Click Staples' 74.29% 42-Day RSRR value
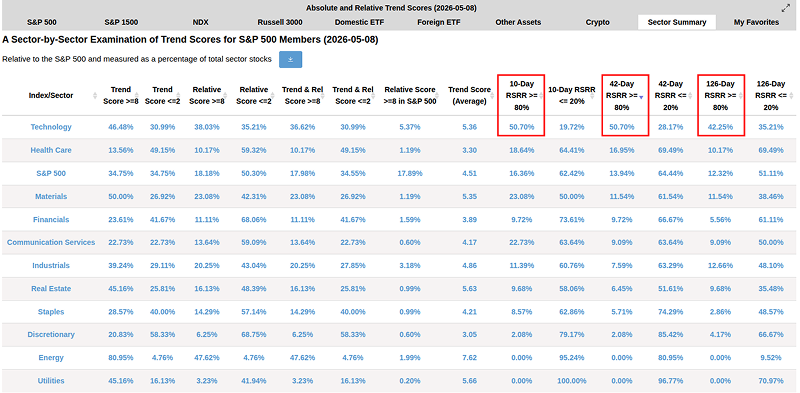Image resolution: width=800 pixels, height=393 pixels. tap(670, 312)
